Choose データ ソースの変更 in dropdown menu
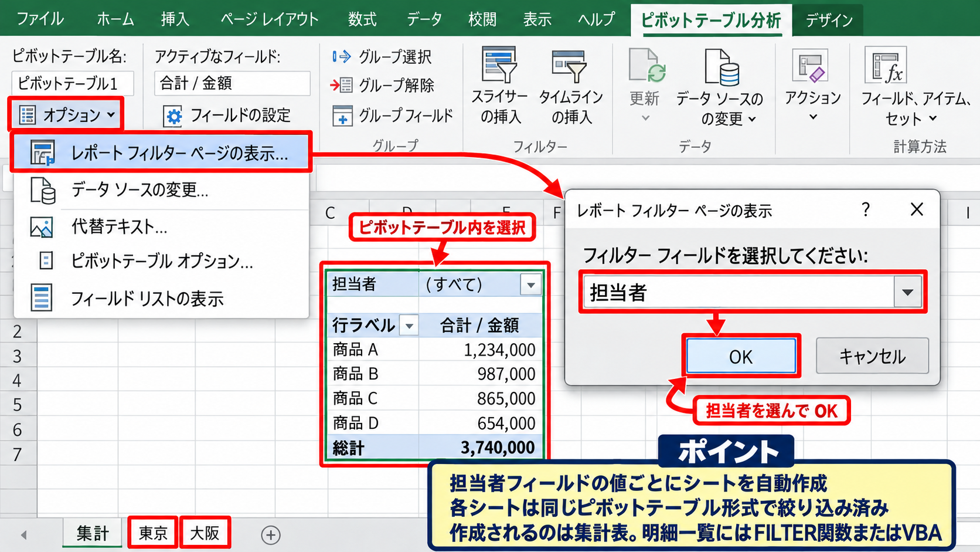 (161, 190)
